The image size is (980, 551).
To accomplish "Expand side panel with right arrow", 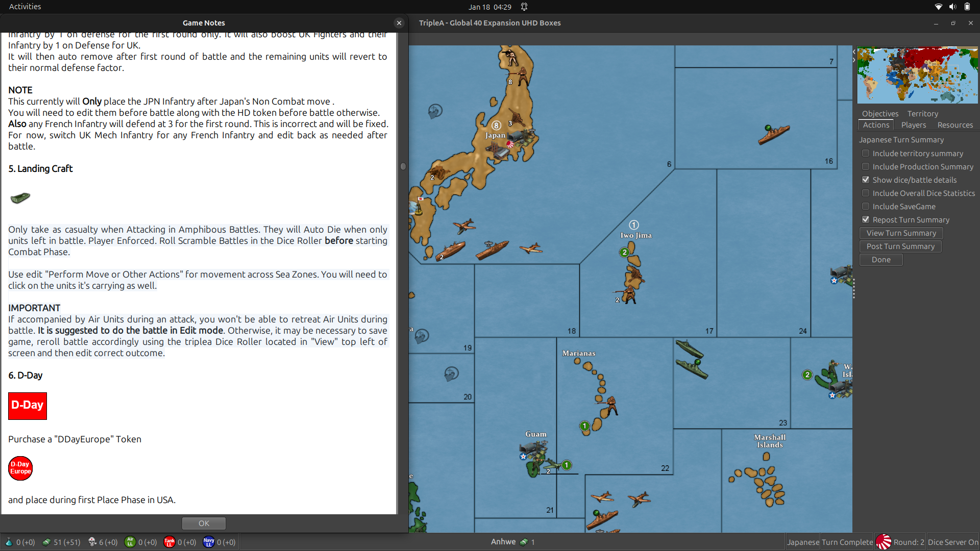I will [854, 60].
